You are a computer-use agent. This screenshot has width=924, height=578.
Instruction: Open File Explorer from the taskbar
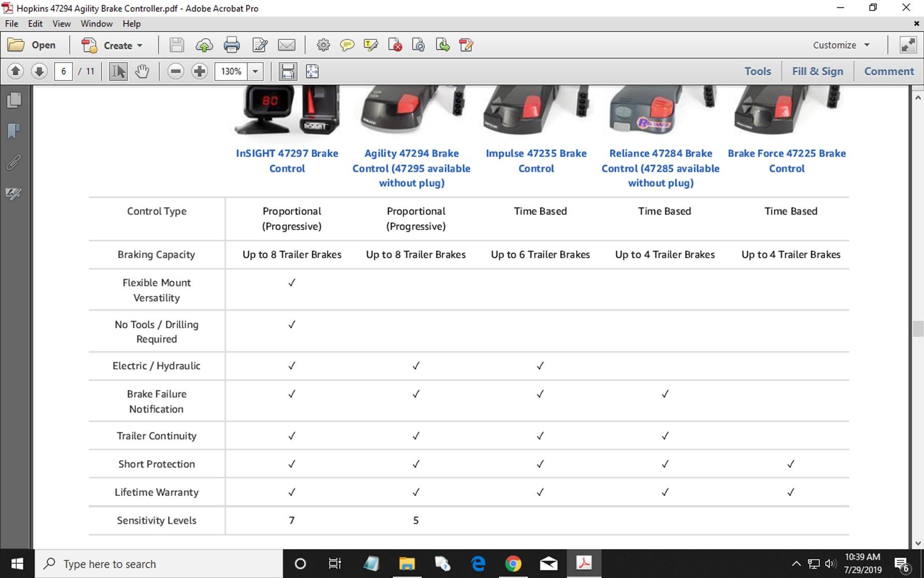point(407,564)
